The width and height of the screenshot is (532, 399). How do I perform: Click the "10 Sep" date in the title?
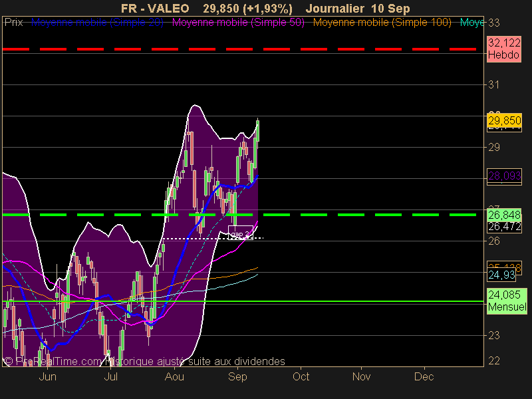pyautogui.click(x=390, y=8)
